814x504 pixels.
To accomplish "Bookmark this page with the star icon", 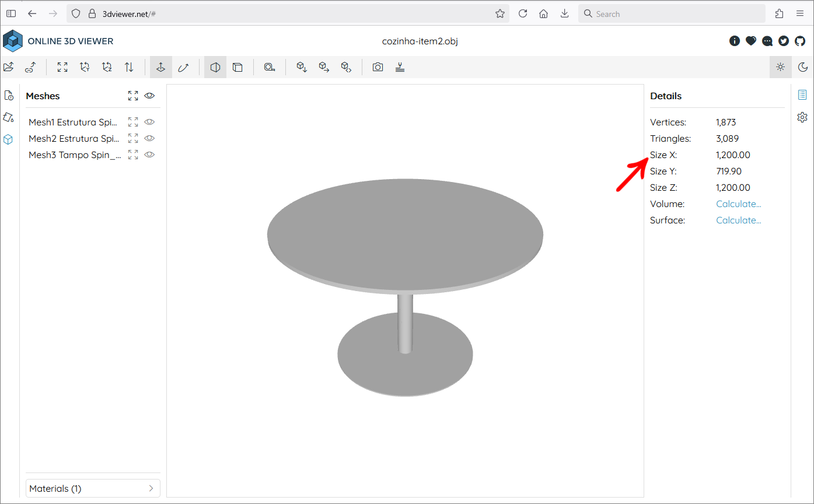I will click(500, 13).
